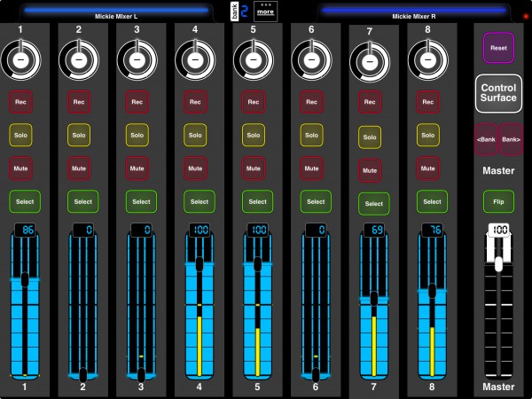Arm Rec on channel 7
The width and height of the screenshot is (532, 399).
(370, 102)
